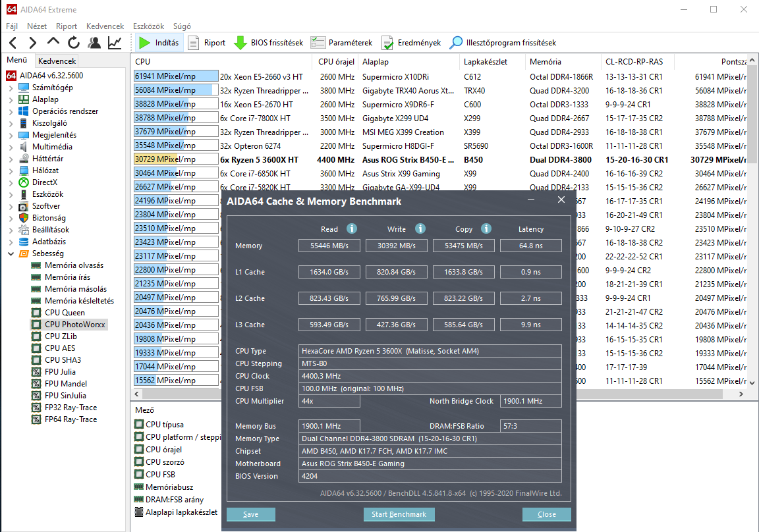This screenshot has height=532, width=759.
Task: Open the Riport menu in menu bar
Action: (x=67, y=26)
